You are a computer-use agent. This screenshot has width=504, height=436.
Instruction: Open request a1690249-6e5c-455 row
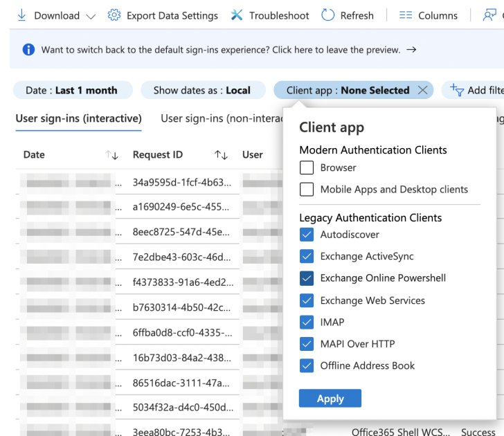click(181, 207)
